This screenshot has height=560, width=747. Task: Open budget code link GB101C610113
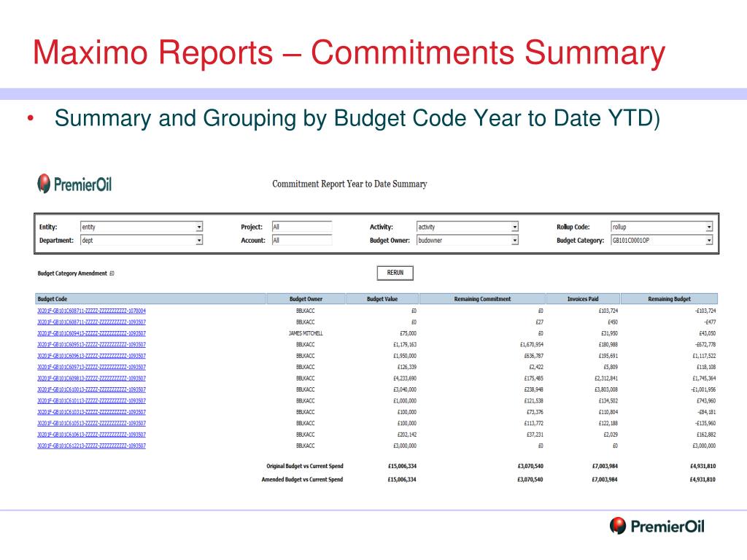[91, 401]
